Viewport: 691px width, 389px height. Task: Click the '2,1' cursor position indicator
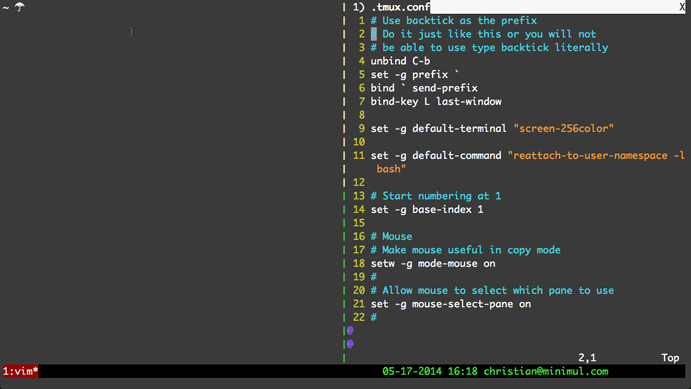coord(587,358)
